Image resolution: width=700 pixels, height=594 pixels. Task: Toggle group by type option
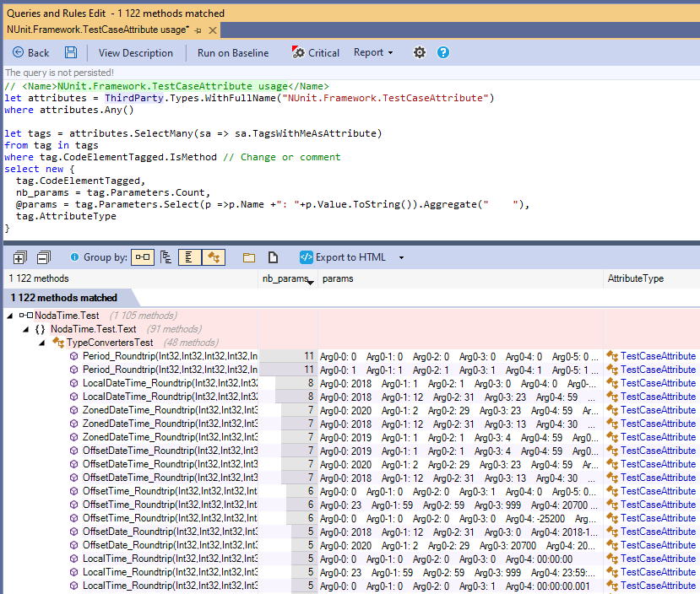[x=214, y=257]
